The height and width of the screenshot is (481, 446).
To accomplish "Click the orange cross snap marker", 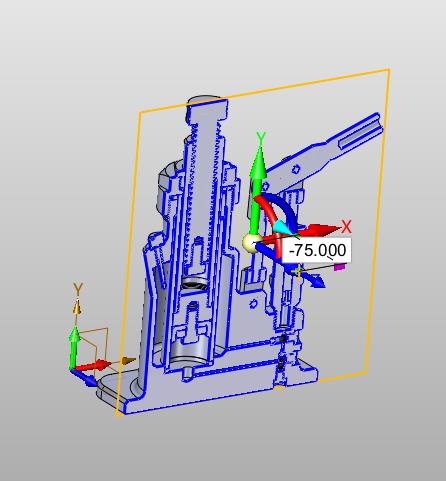I will point(299,272).
